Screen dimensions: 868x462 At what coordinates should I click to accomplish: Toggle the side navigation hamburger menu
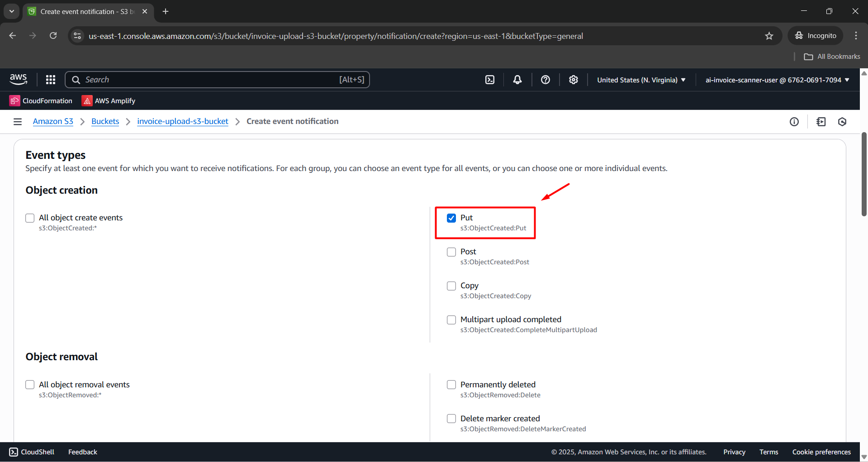[18, 121]
